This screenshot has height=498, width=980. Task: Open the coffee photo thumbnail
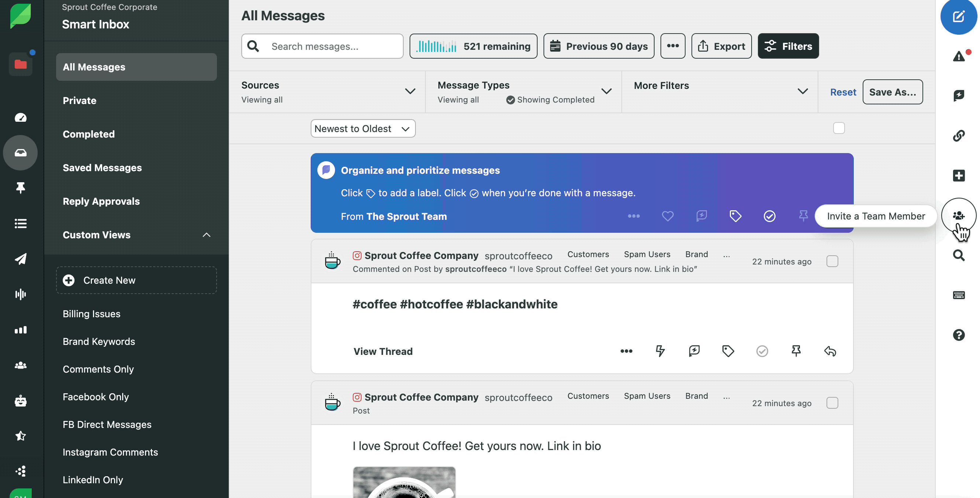tap(404, 482)
